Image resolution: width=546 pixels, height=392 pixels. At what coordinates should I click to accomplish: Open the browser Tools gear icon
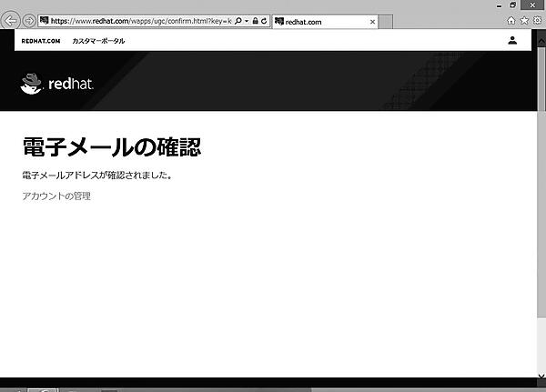point(537,21)
